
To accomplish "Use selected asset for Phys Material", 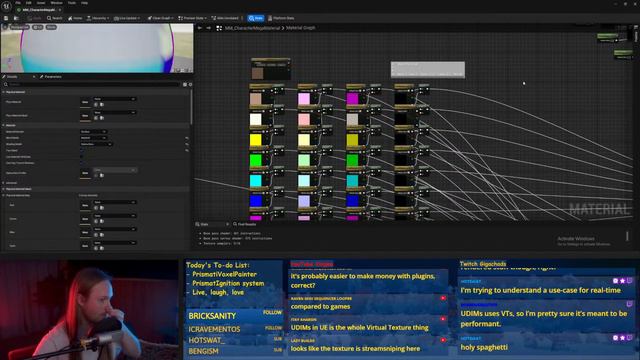I will (96, 104).
